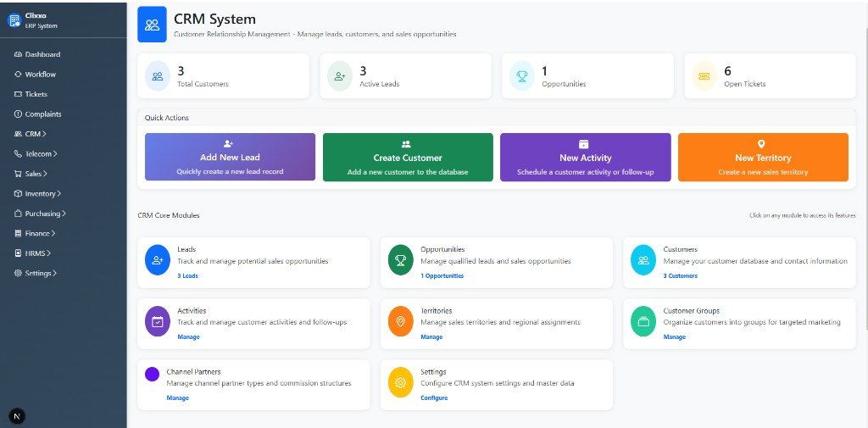The image size is (868, 428).
Task: Expand the CRM sidebar submenu
Action: click(x=44, y=134)
